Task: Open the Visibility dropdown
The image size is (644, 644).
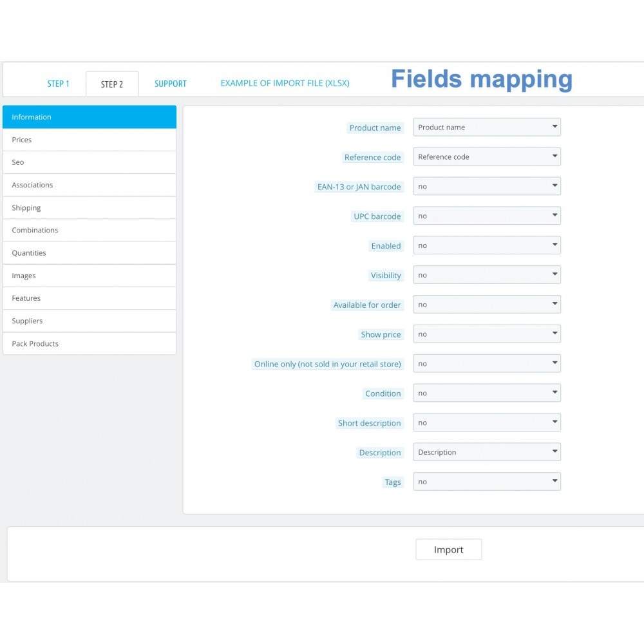Action: pyautogui.click(x=487, y=275)
